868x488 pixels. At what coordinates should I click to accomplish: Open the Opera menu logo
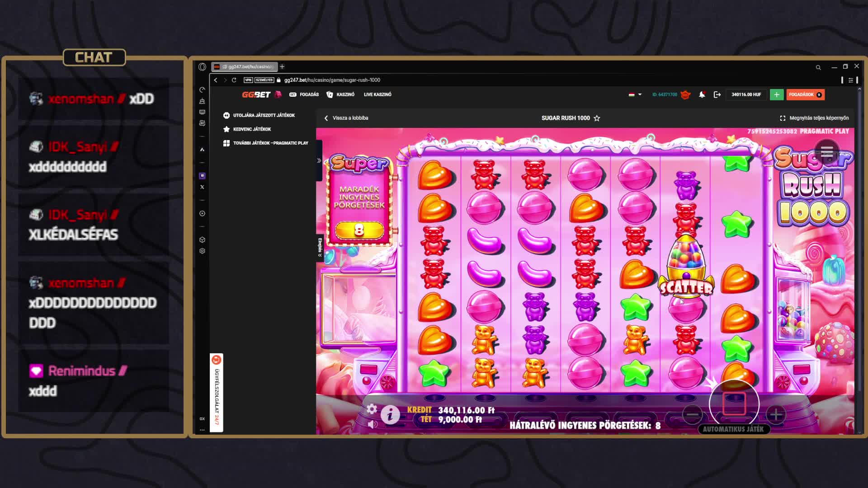[202, 67]
